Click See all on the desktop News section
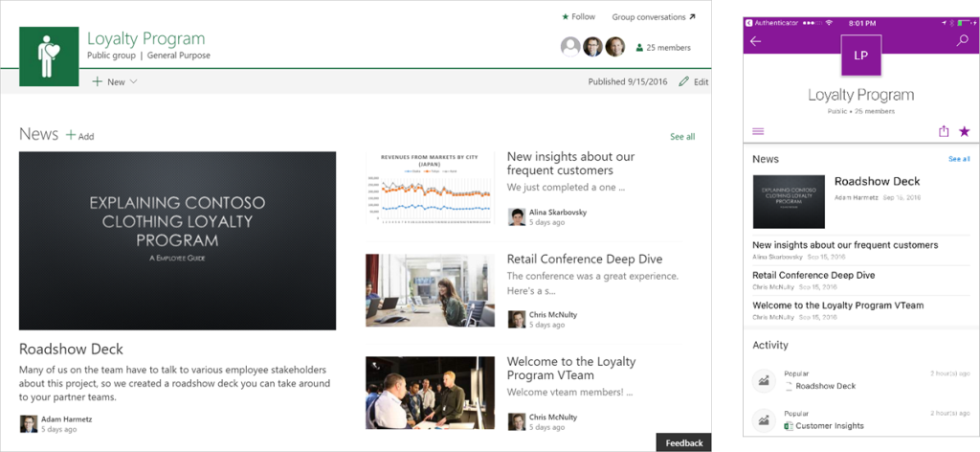980x452 pixels. [681, 136]
